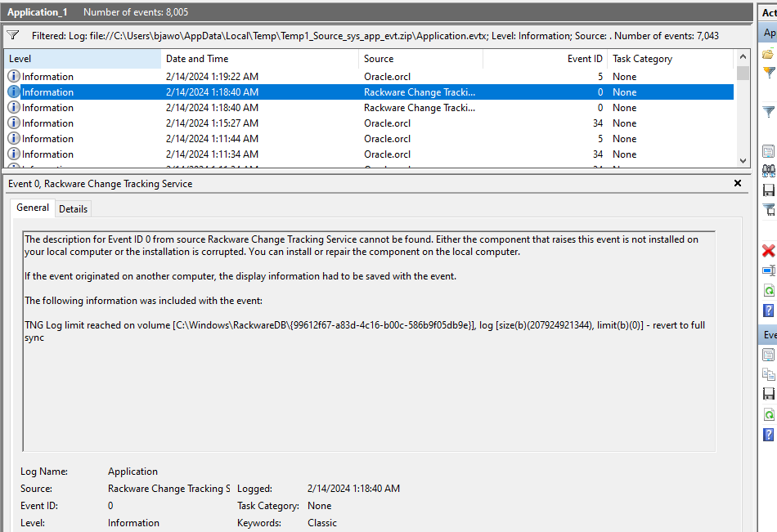
Task: Click event list scrollbar down arrow
Action: [x=743, y=160]
